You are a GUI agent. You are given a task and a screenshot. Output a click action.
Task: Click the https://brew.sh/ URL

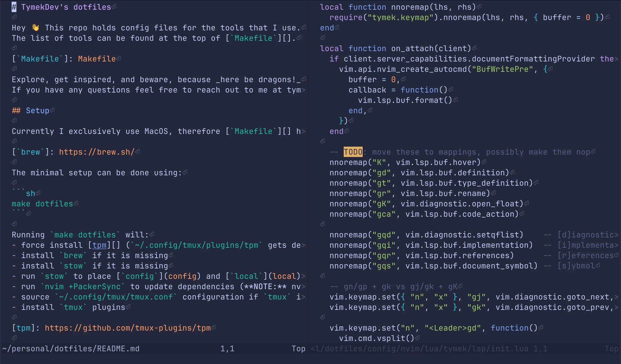point(97,152)
